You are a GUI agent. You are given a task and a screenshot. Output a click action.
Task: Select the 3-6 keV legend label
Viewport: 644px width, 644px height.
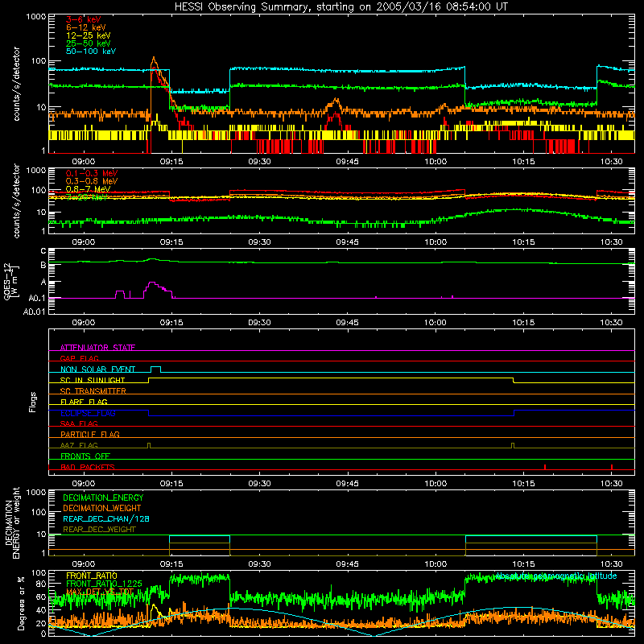(x=84, y=19)
